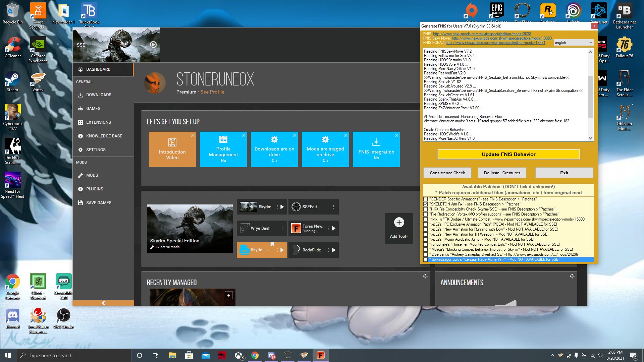Viewport: 644px width, 362px height.
Task: Tick the Momo Acrobatic Jump checkbox
Action: (x=425, y=239)
